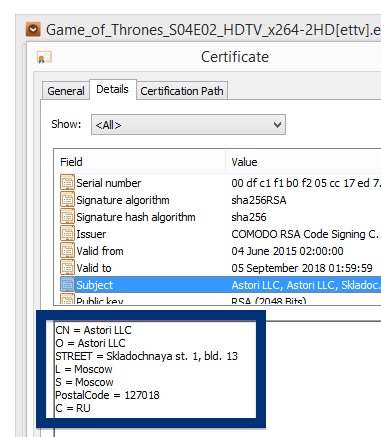Click the Signature algorithm field icon
Image resolution: width=381 pixels, height=437 pixels.
67,200
